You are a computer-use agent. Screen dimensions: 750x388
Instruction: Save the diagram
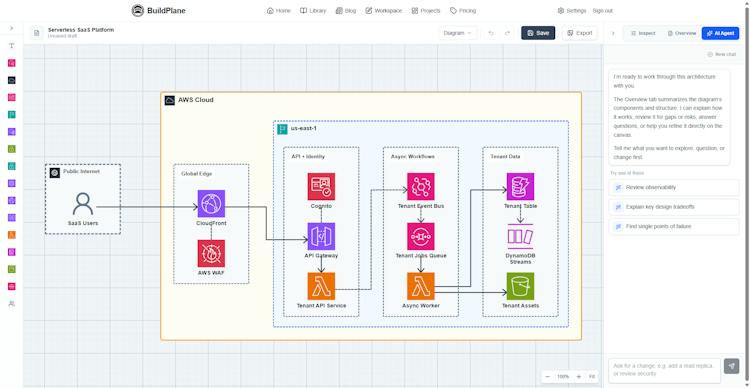(538, 33)
